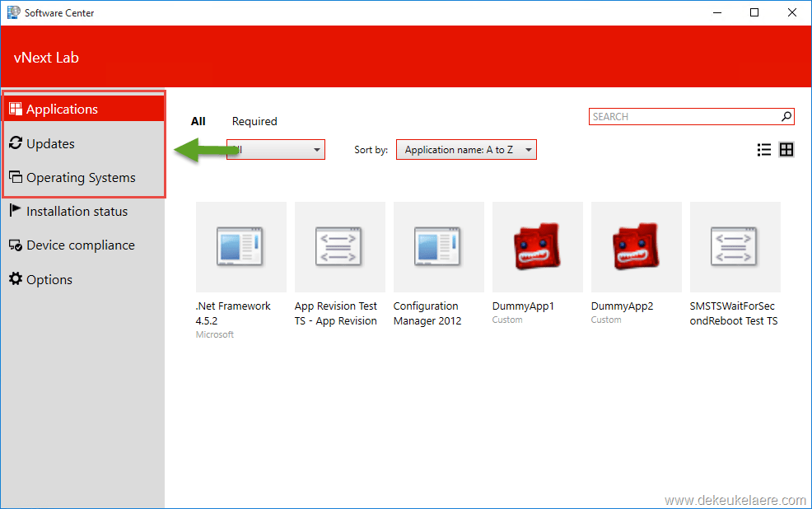This screenshot has height=509, width=812.
Task: Open the DummyApp2 red icon tile
Action: pyautogui.click(x=637, y=247)
